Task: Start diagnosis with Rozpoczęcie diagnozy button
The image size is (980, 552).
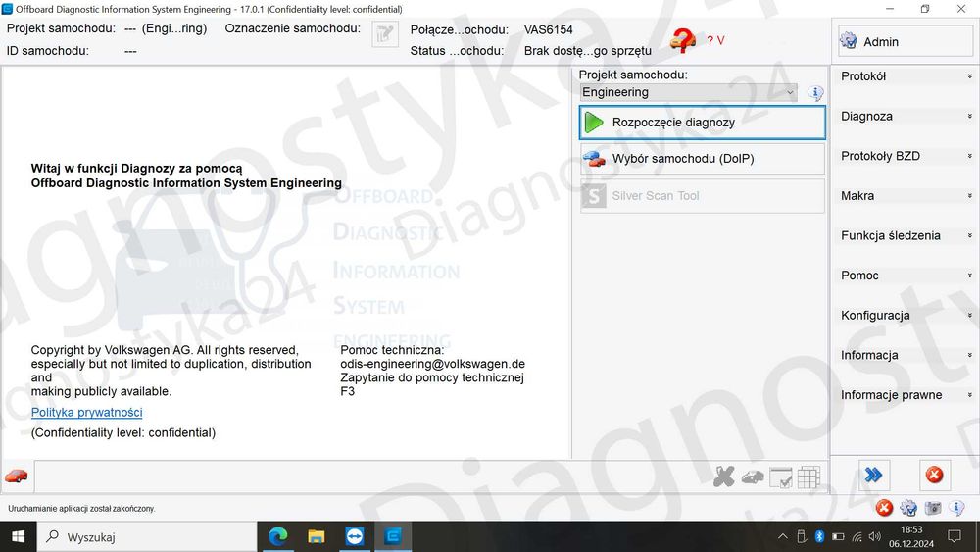Action: click(703, 123)
